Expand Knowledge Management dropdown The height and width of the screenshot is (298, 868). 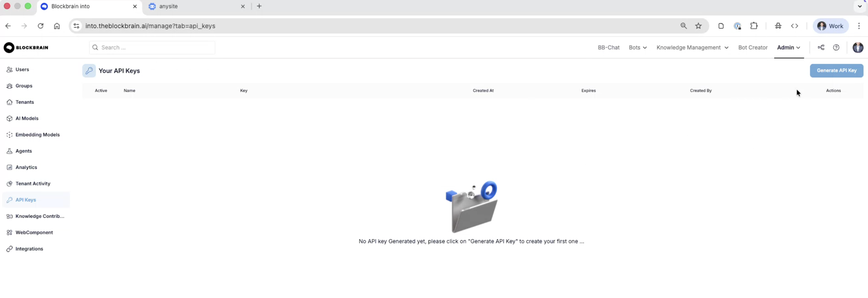coord(692,48)
